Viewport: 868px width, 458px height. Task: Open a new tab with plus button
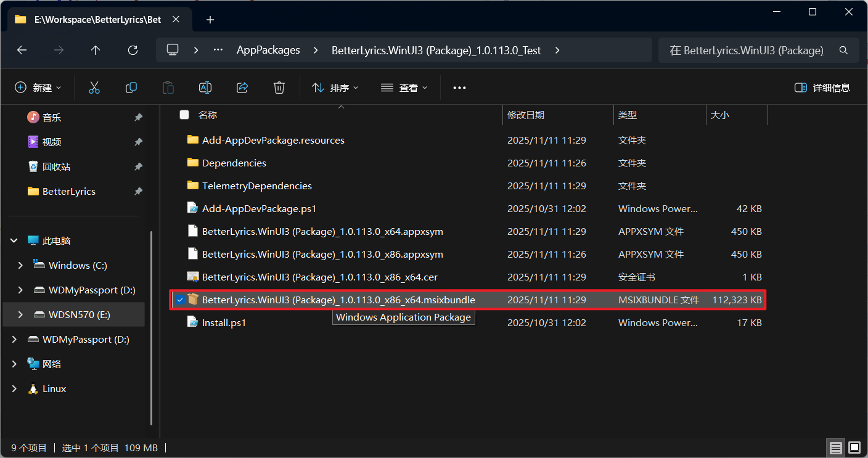click(210, 20)
